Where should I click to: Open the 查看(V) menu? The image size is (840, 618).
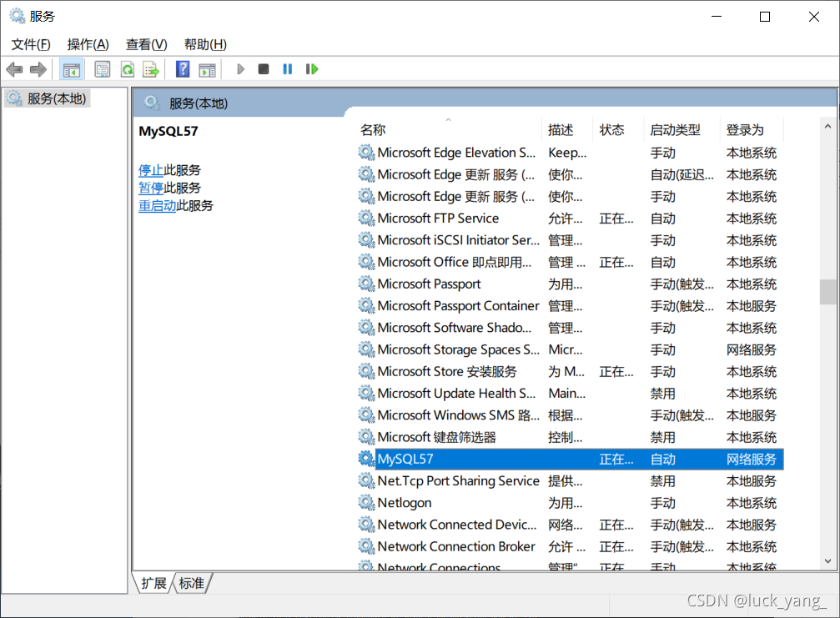146,44
